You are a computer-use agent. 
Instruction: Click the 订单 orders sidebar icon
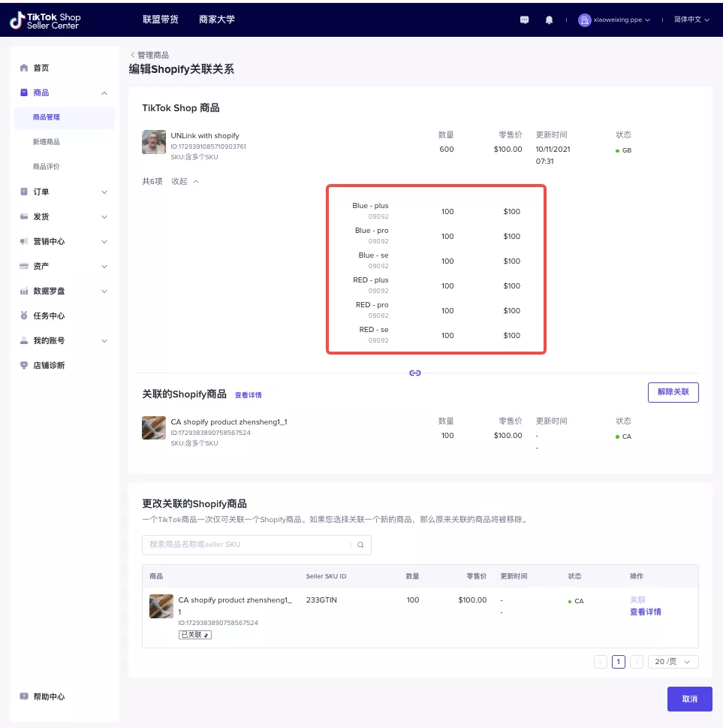pos(24,192)
